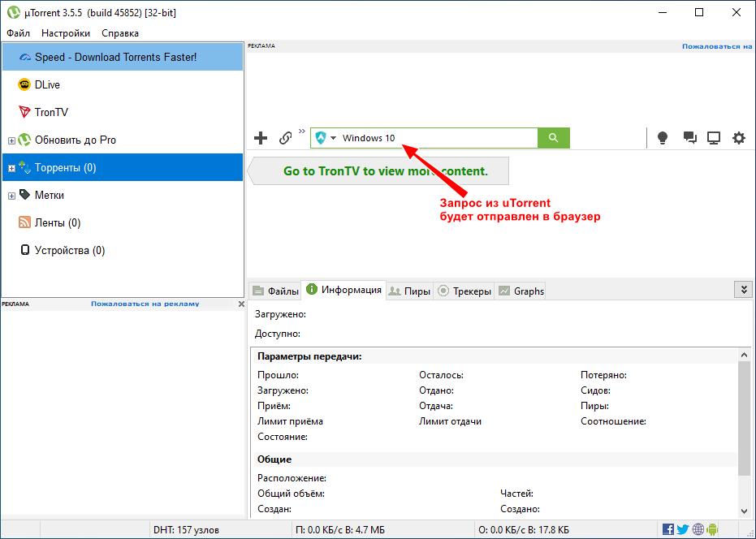Image resolution: width=756 pixels, height=539 pixels.
Task: Click the Go to TronTV banner link
Action: 385,171
